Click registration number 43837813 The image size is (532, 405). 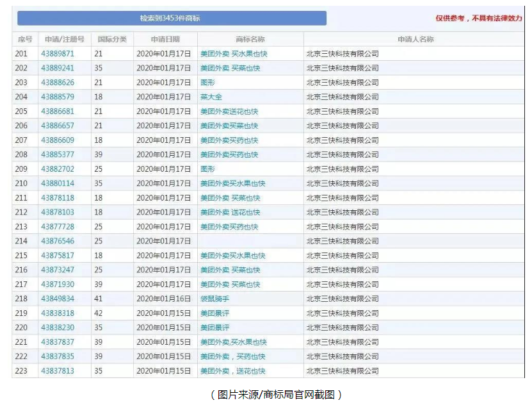58,371
